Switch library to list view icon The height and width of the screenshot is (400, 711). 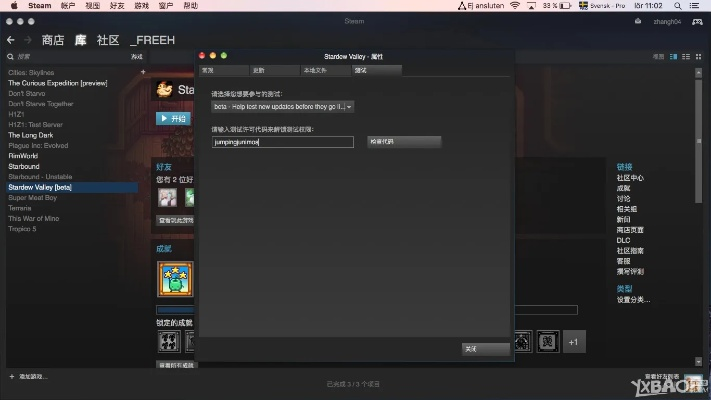tap(686, 57)
